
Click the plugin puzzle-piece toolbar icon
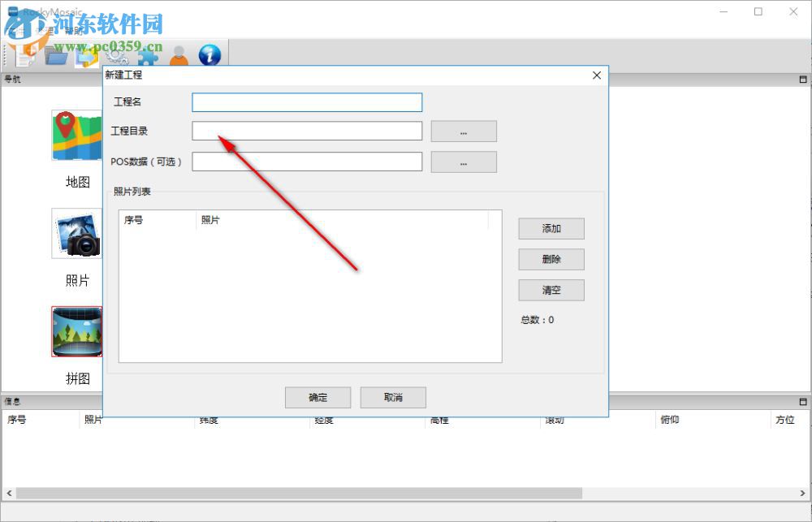(149, 57)
